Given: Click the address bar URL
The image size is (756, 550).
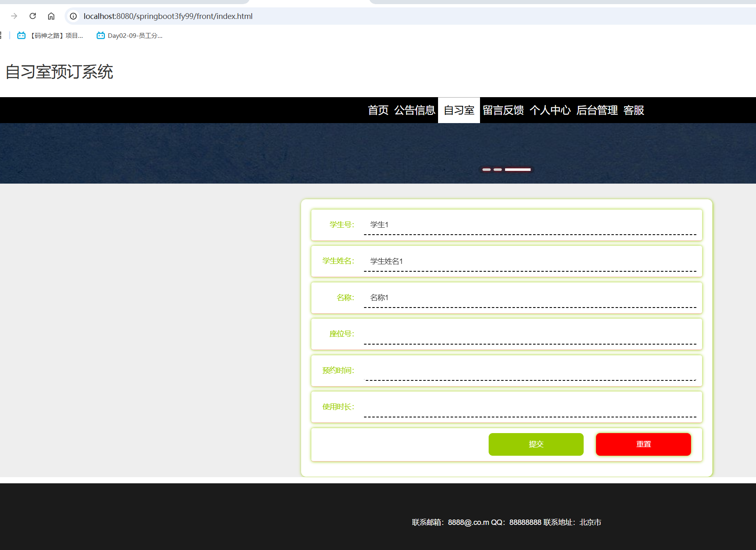Looking at the screenshot, I should (x=168, y=16).
